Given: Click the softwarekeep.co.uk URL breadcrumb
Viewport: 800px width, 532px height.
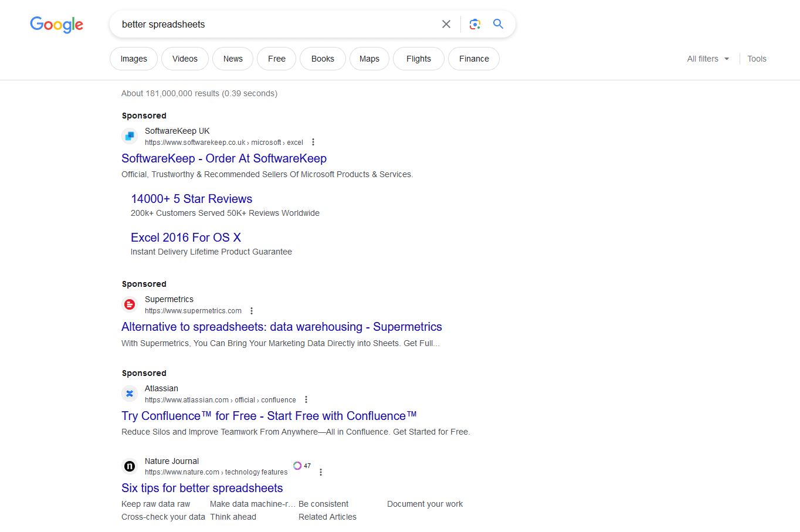Looking at the screenshot, I should point(224,143).
